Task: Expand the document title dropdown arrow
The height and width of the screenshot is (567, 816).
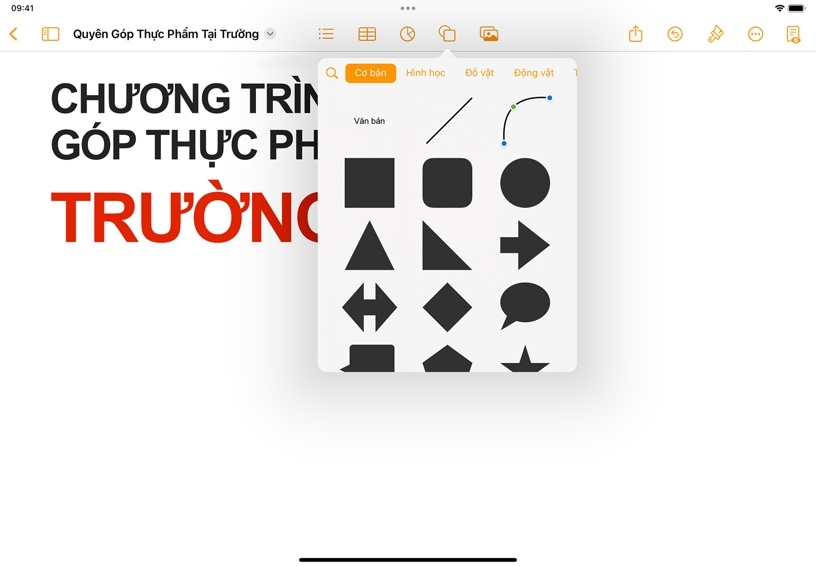Action: tap(270, 34)
